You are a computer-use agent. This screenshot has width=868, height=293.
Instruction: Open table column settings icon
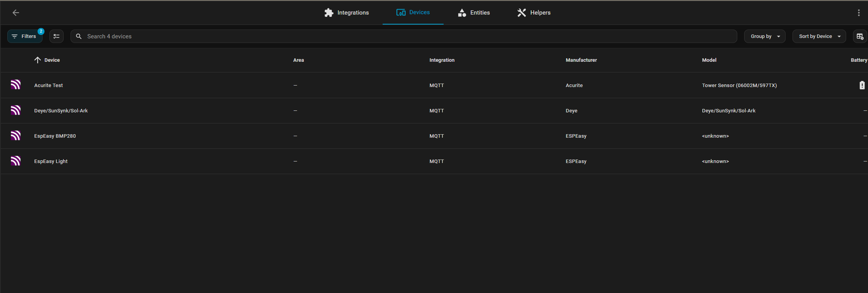click(x=860, y=36)
